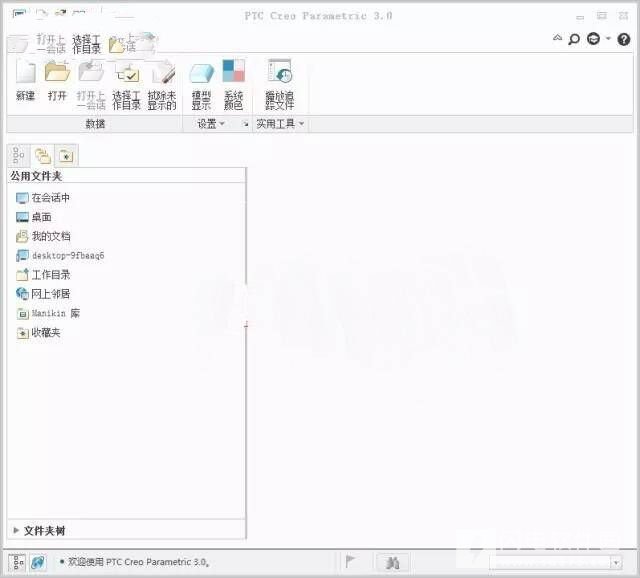This screenshot has width=640, height=578.
Task: Toggle navigator display icon in status bar
Action: pos(17,562)
